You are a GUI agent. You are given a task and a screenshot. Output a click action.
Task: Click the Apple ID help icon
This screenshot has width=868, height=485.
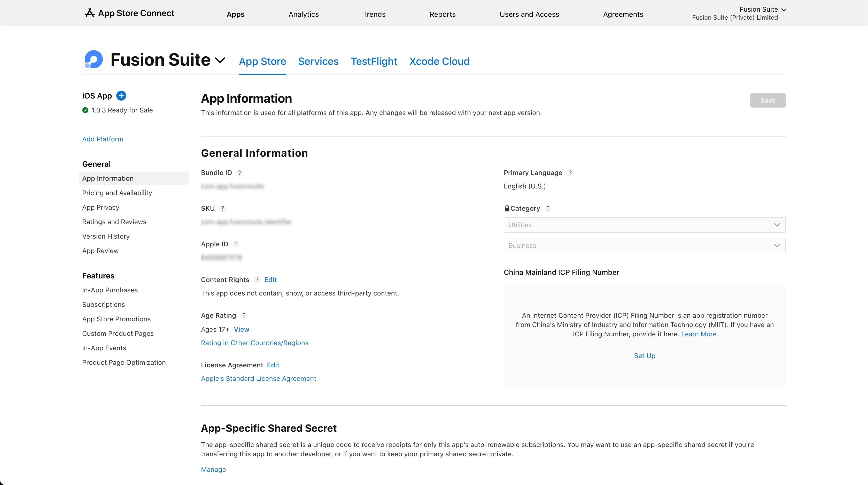(x=236, y=244)
